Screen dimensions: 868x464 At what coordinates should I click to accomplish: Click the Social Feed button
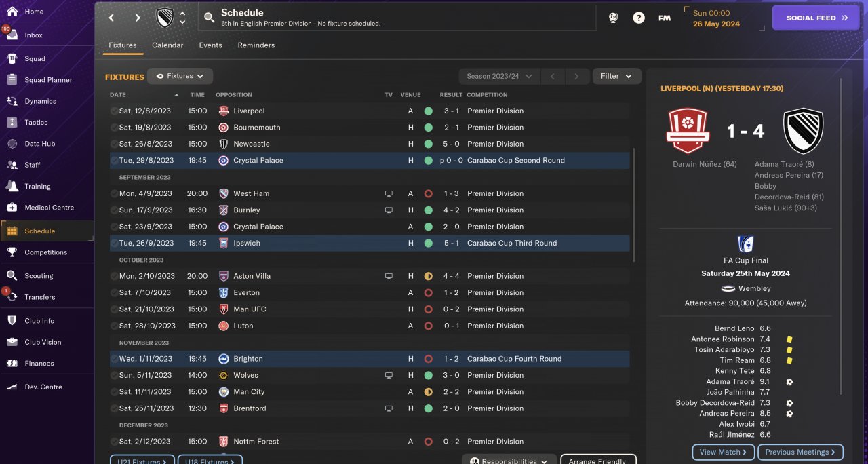point(815,18)
